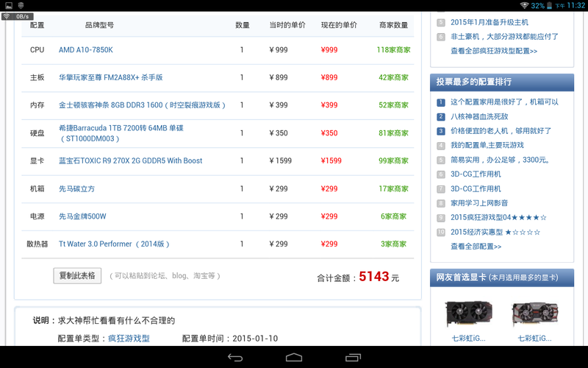Image resolution: width=588 pixels, height=368 pixels.
Task: Open Kingston 8GB DDR3 1600 memory link
Action: [142, 105]
